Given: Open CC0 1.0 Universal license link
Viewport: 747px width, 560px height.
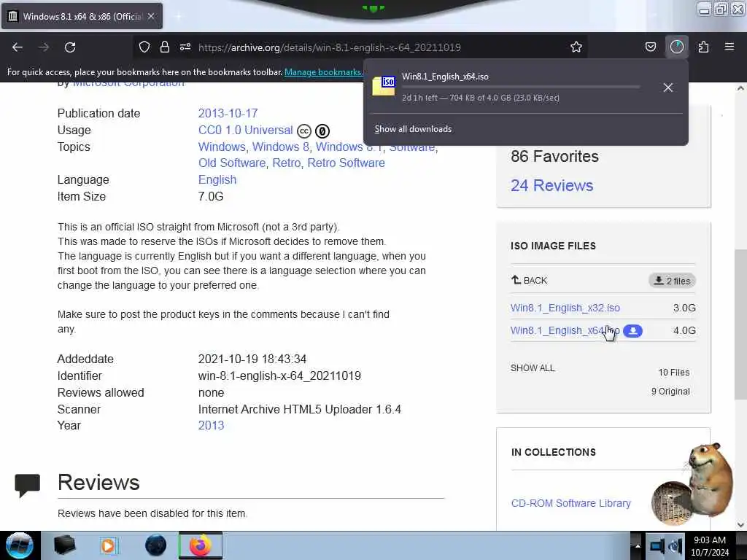Looking at the screenshot, I should click(245, 130).
